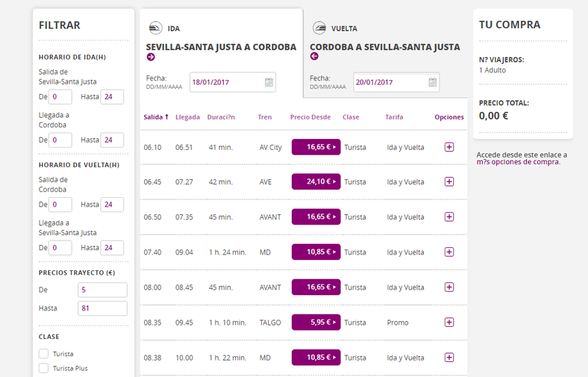Select the IDA tab
The width and height of the screenshot is (588, 377).
[x=174, y=29]
